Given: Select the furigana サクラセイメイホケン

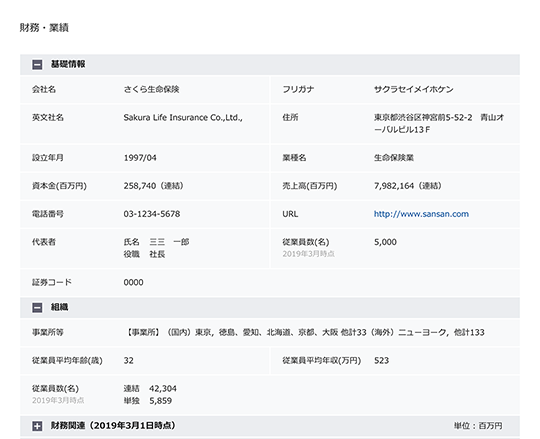Looking at the screenshot, I should point(414,89).
